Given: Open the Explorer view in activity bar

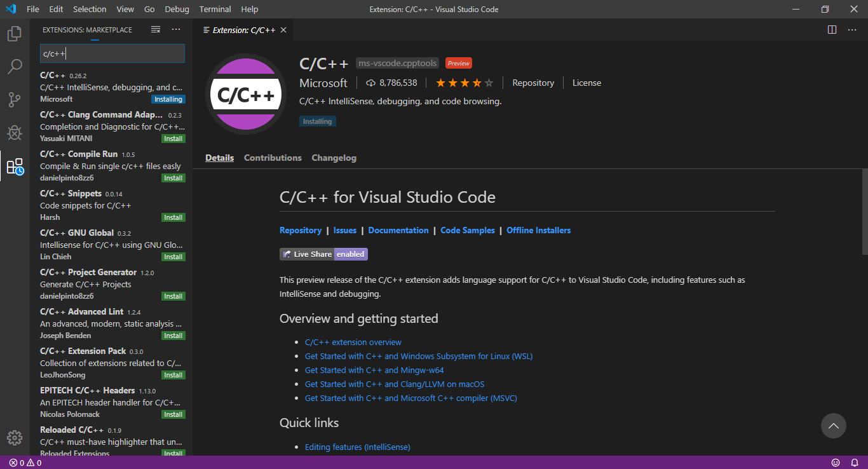Looking at the screenshot, I should click(x=15, y=34).
